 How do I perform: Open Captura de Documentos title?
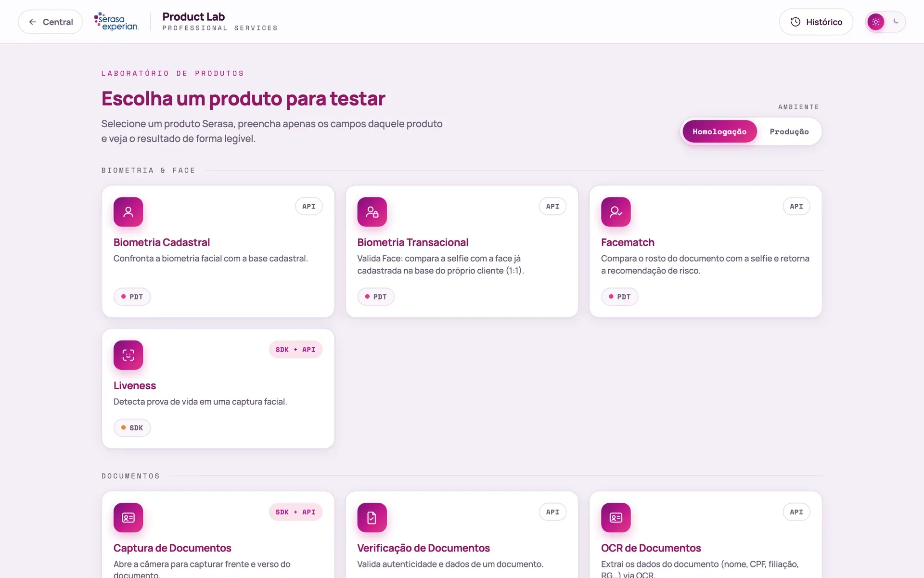[x=172, y=548]
